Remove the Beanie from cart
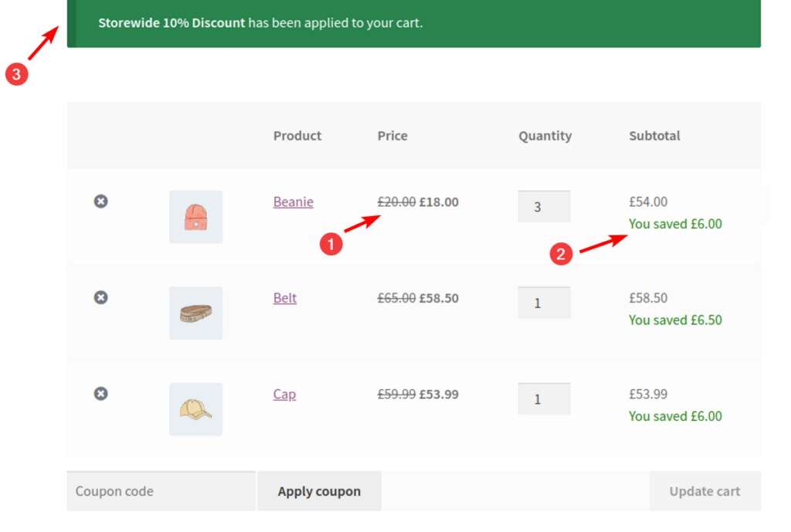 (100, 201)
